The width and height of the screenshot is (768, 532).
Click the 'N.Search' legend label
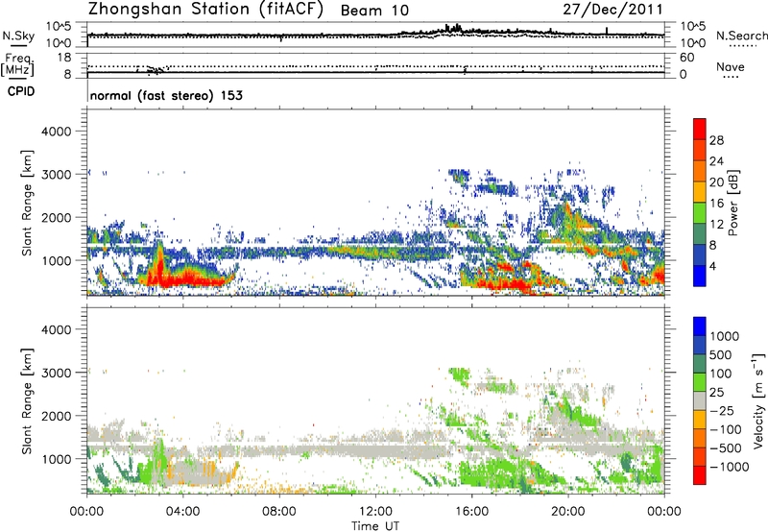[x=741, y=36]
